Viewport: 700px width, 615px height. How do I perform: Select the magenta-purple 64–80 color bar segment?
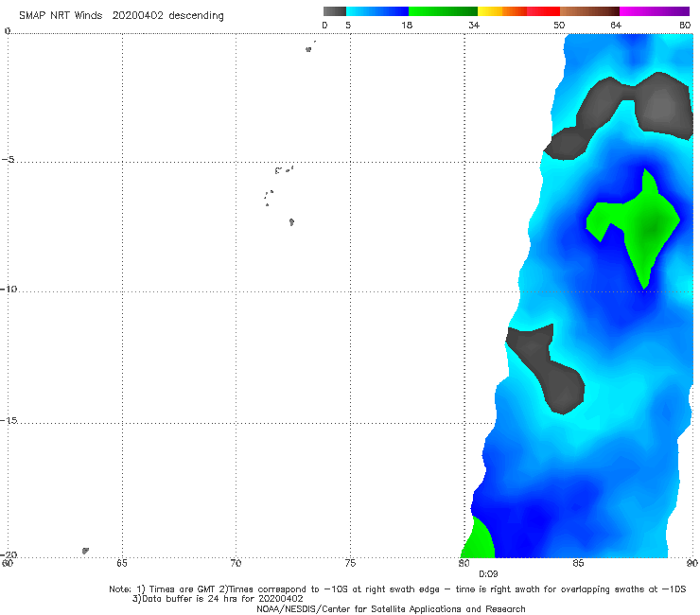pos(655,11)
